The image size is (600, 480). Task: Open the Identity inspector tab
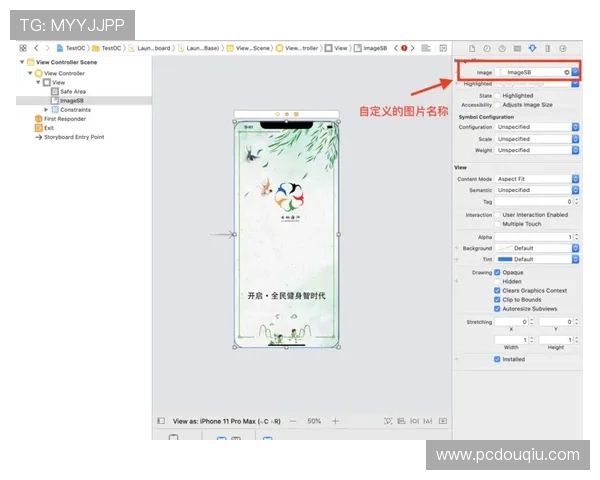(517, 49)
